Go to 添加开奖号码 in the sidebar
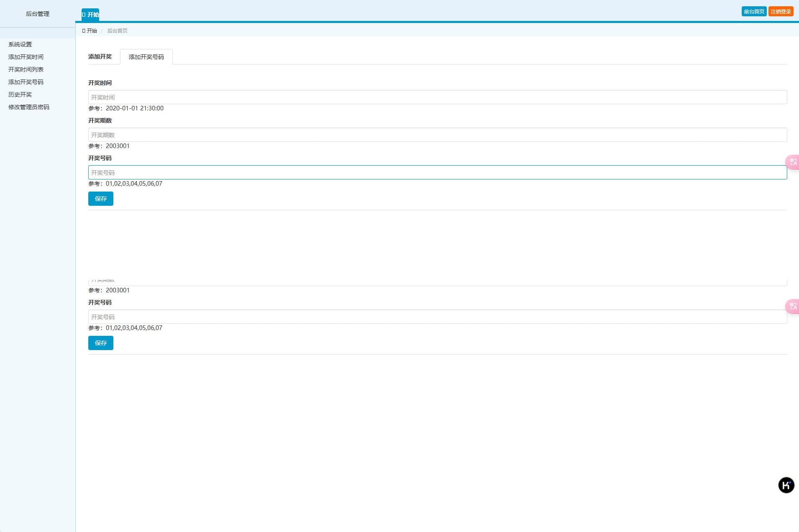Screen dimensions: 799x532 [x=26, y=82]
